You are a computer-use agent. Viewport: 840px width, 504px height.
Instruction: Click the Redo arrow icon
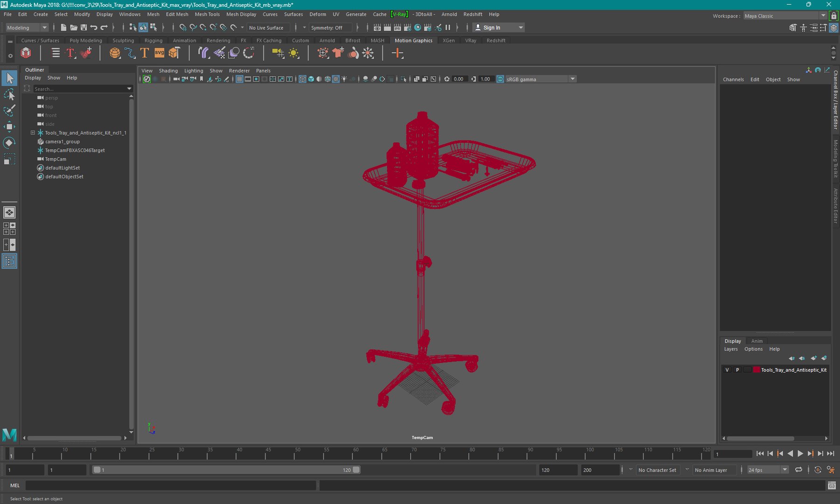pyautogui.click(x=104, y=28)
